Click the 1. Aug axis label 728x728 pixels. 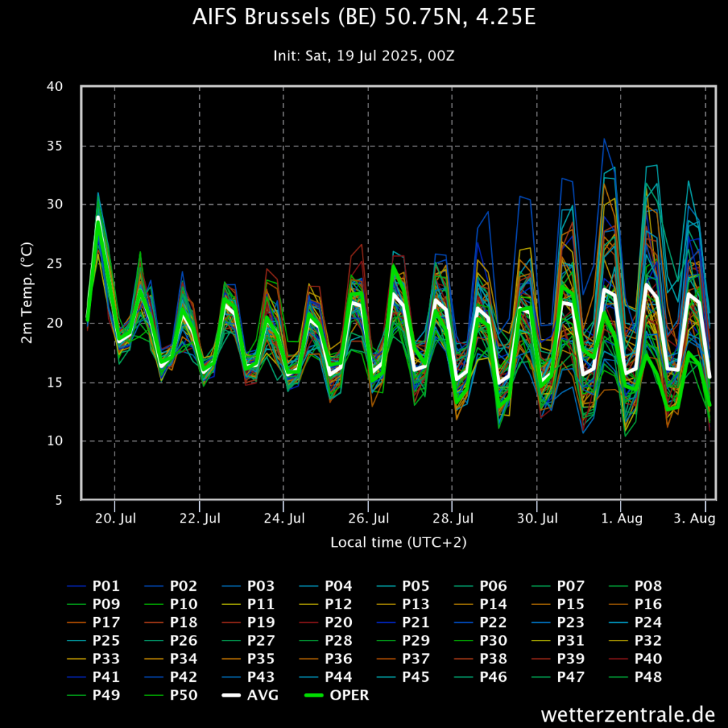click(621, 518)
